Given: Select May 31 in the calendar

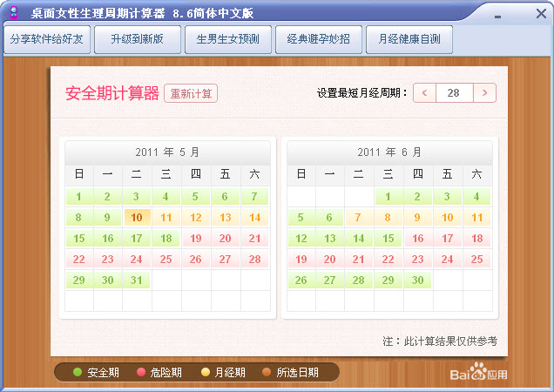Looking at the screenshot, I should (x=137, y=280).
